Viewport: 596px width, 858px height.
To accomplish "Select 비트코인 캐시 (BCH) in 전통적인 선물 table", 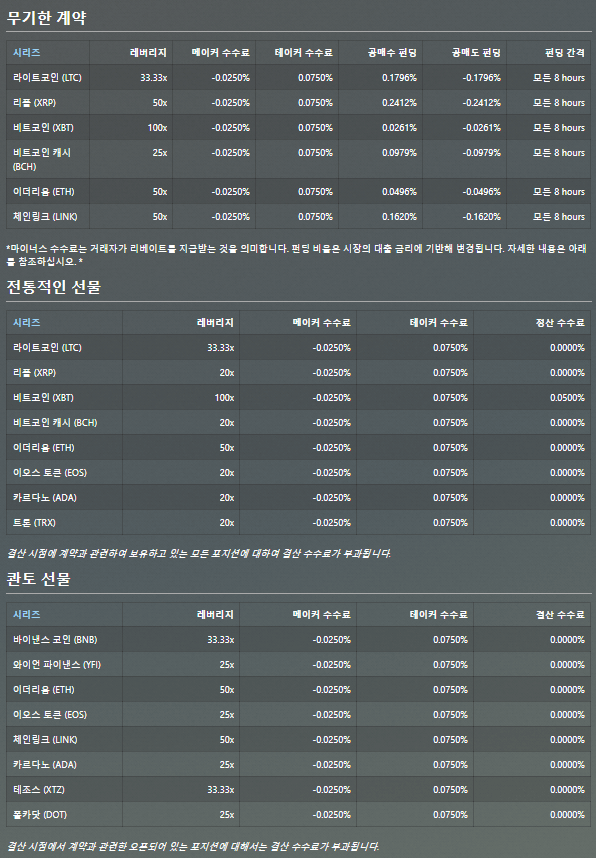I will pyautogui.click(x=55, y=422).
